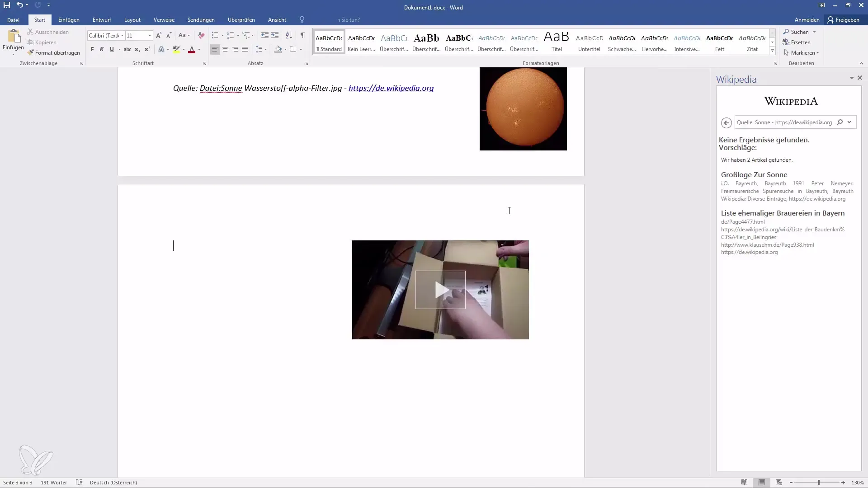Switch to the Entwurf ribbon tab
This screenshot has width=868, height=488.
[x=102, y=20]
